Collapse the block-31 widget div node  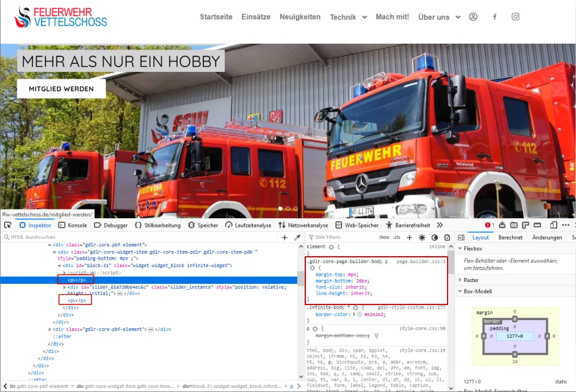[x=59, y=265]
